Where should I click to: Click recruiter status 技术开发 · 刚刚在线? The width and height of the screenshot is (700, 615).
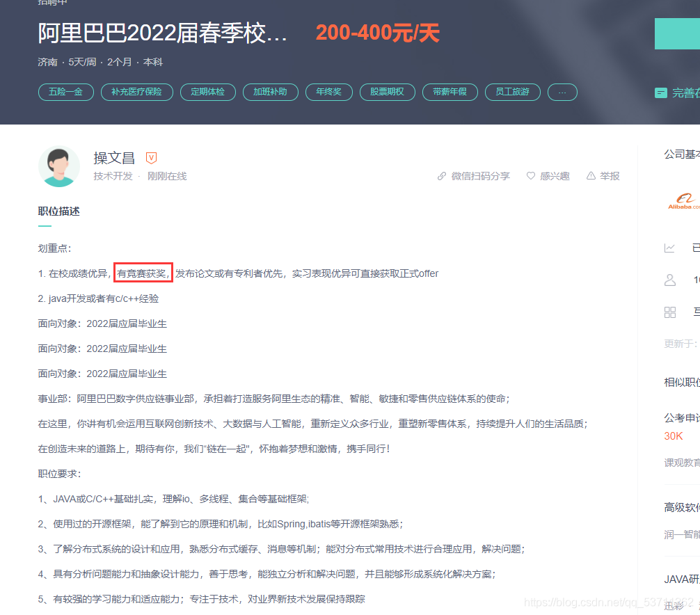(x=140, y=176)
